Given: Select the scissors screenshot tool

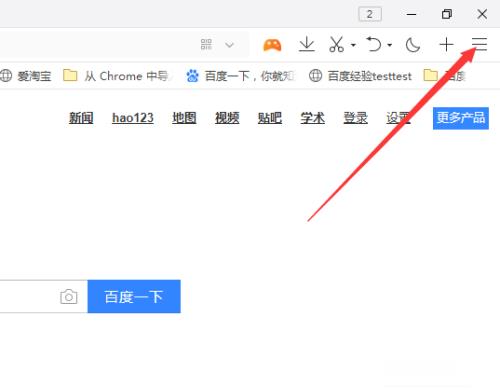Looking at the screenshot, I should 336,44.
